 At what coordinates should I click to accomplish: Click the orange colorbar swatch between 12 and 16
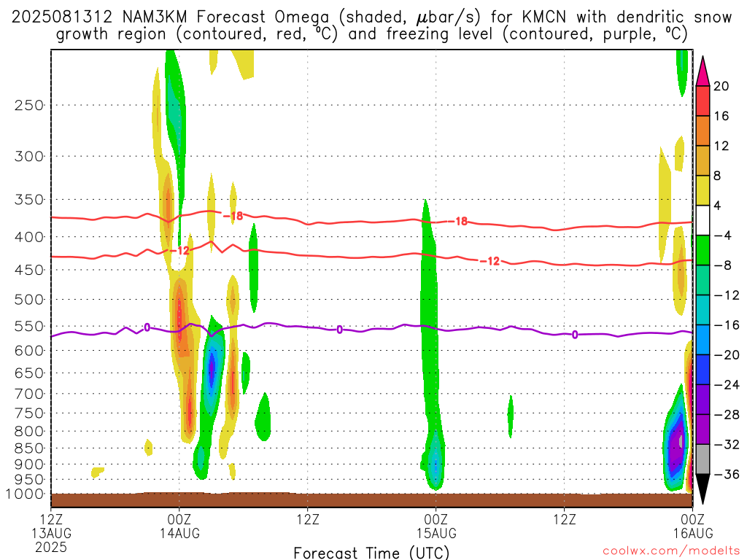coord(703,131)
